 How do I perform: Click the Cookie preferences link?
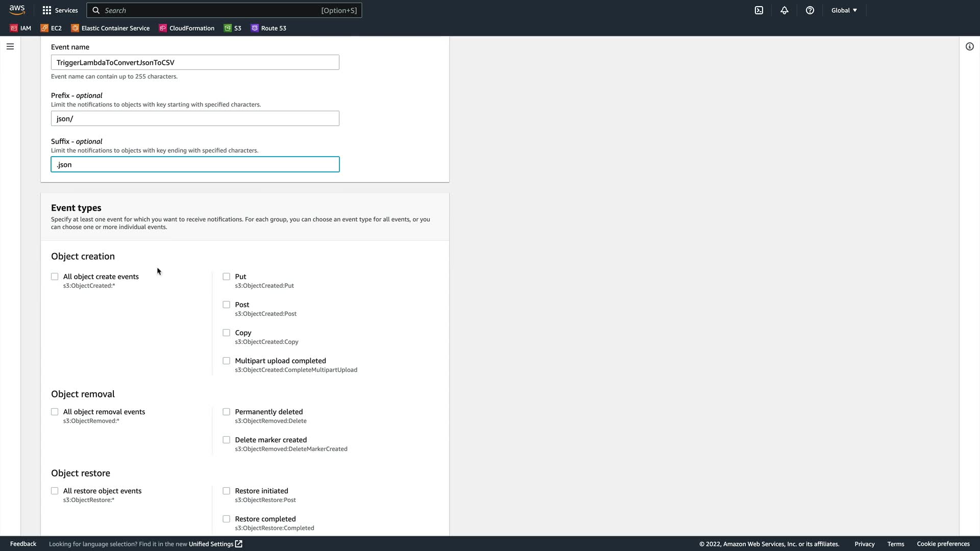pos(943,544)
